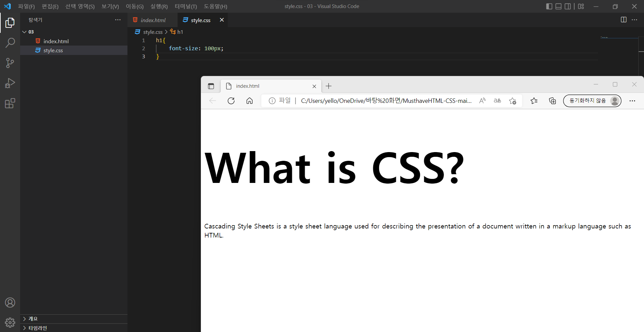The image size is (644, 332).
Task: Open the browser Collections icon
Action: pyautogui.click(x=552, y=101)
